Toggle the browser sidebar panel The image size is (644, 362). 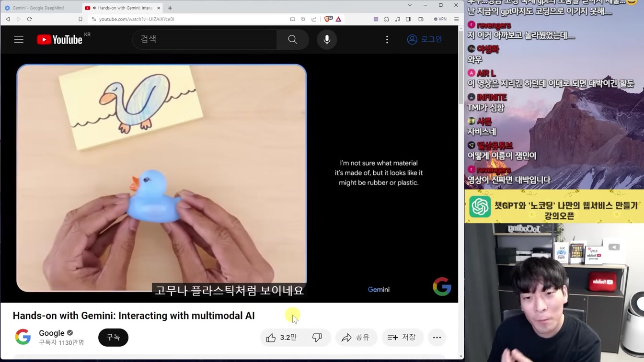(x=408, y=19)
